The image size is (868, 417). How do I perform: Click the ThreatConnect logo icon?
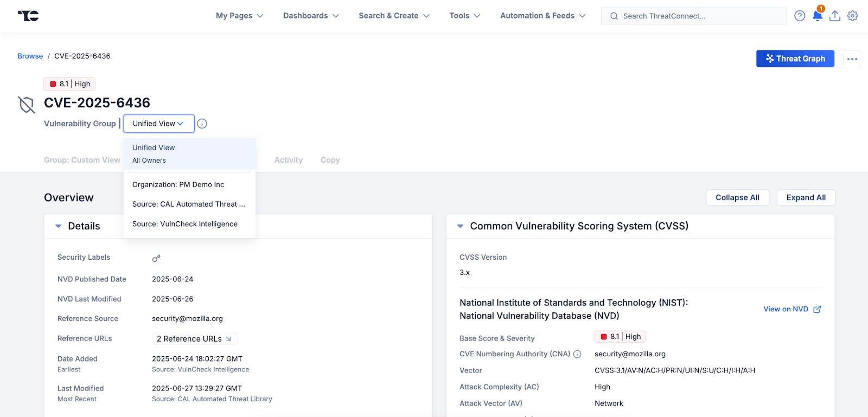pyautogui.click(x=28, y=16)
